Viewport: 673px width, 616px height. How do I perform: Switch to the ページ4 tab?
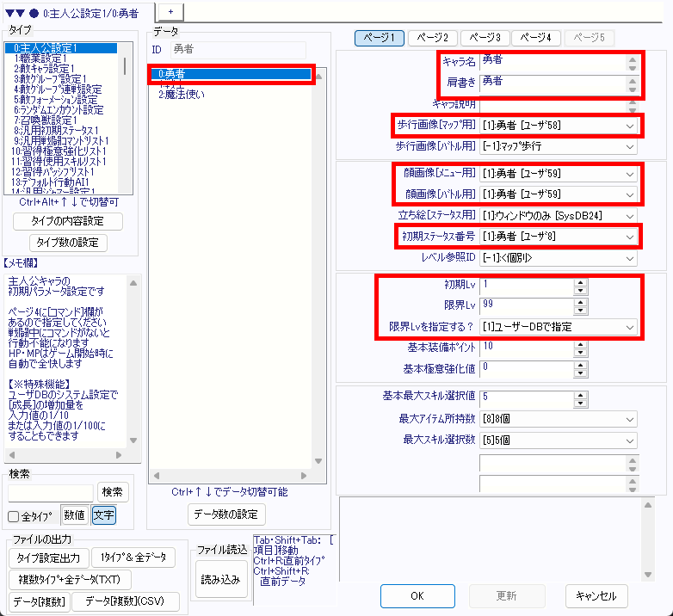[537, 38]
